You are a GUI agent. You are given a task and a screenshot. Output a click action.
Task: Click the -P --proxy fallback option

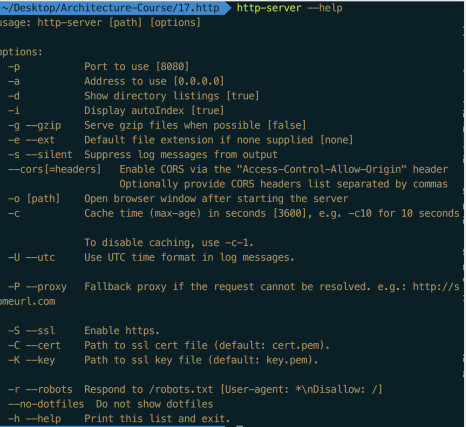pos(37,287)
